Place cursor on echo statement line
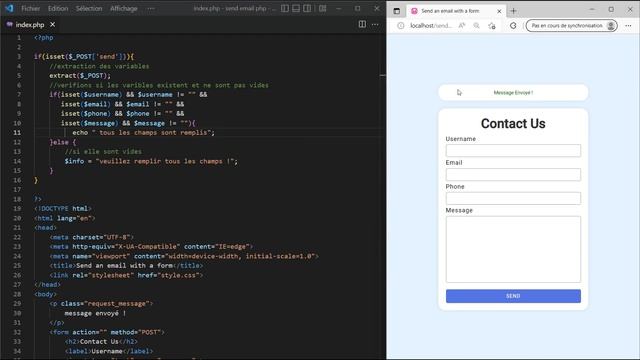Screen dimensions: 640x360 pos(143,133)
